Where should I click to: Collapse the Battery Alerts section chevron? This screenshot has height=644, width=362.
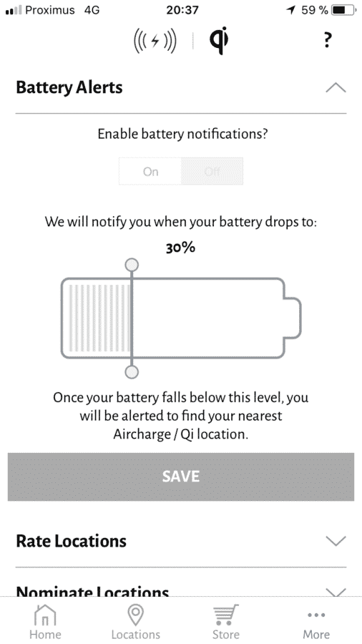[336, 87]
